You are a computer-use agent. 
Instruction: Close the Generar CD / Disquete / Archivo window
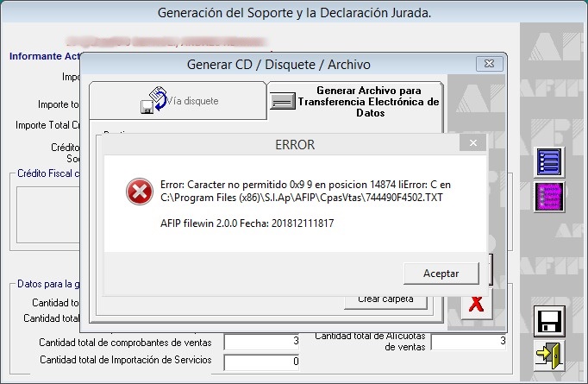(490, 64)
